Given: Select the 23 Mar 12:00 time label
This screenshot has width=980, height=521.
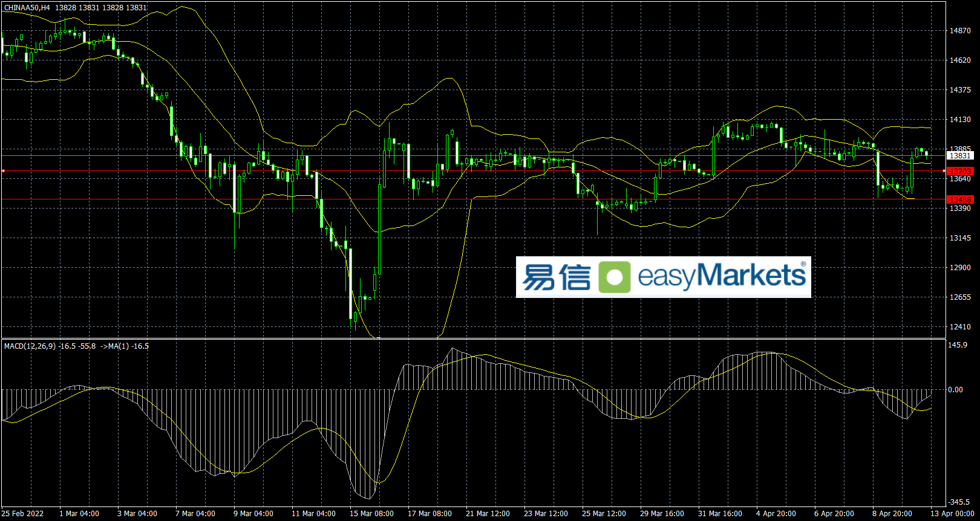Looking at the screenshot, I should click(x=546, y=514).
